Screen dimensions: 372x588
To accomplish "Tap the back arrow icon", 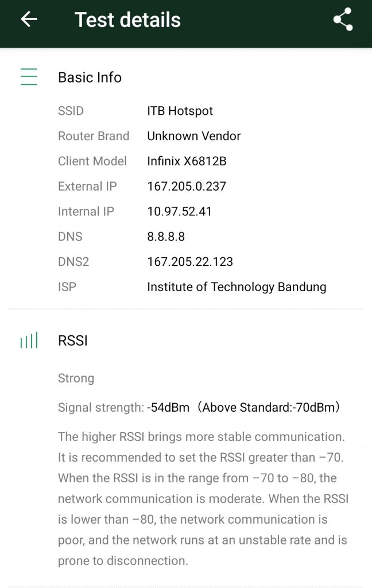I will 29,20.
